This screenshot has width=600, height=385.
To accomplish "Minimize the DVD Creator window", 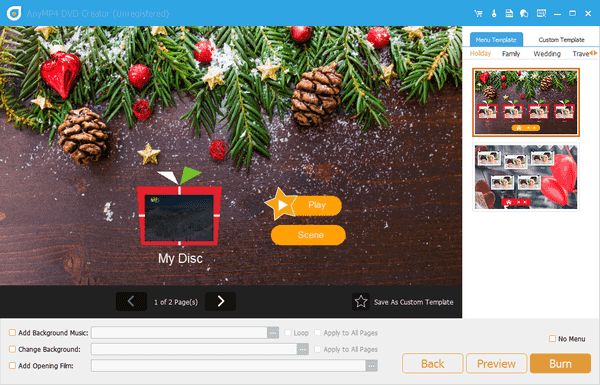I will (x=557, y=13).
